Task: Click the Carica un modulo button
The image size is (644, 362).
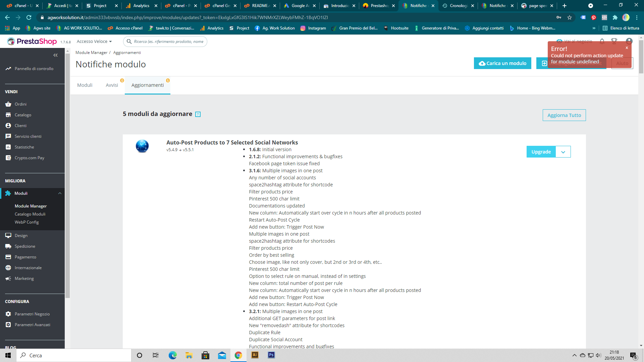Action: click(x=502, y=63)
